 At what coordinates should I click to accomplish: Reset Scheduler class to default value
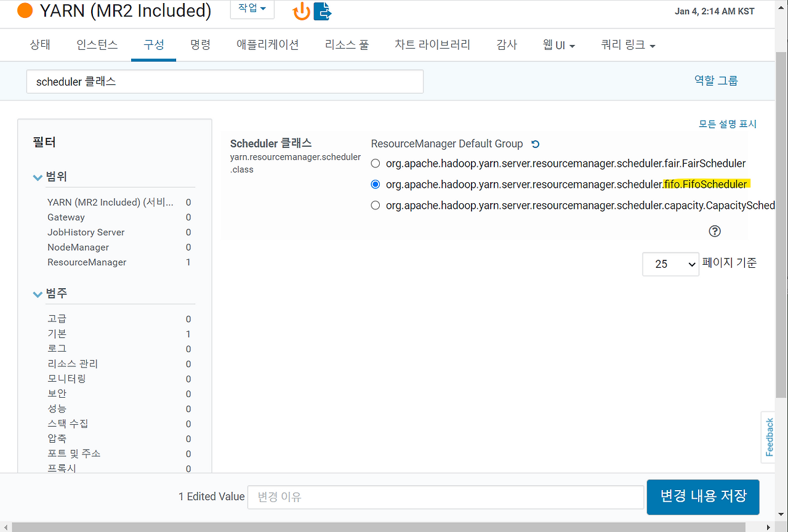pos(535,144)
